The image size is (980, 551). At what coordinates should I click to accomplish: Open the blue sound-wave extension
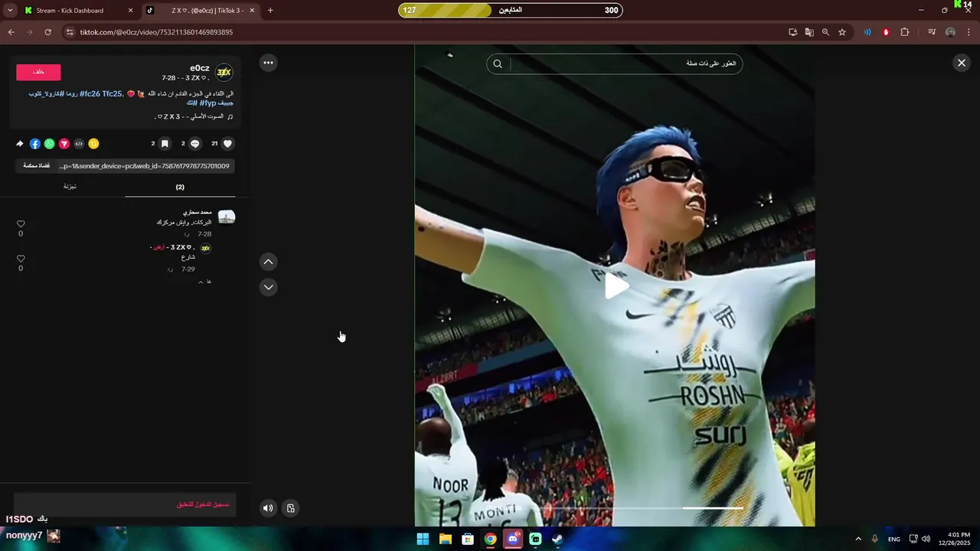867,32
